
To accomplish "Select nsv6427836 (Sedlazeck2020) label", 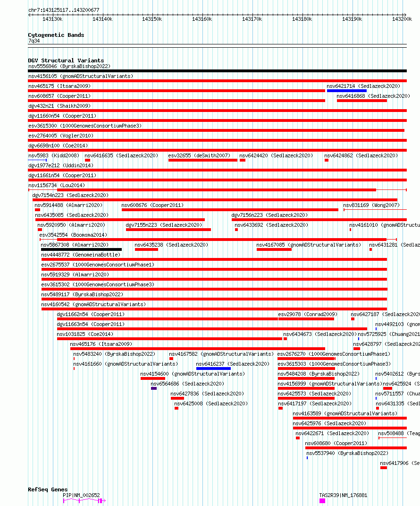I will [207, 394].
